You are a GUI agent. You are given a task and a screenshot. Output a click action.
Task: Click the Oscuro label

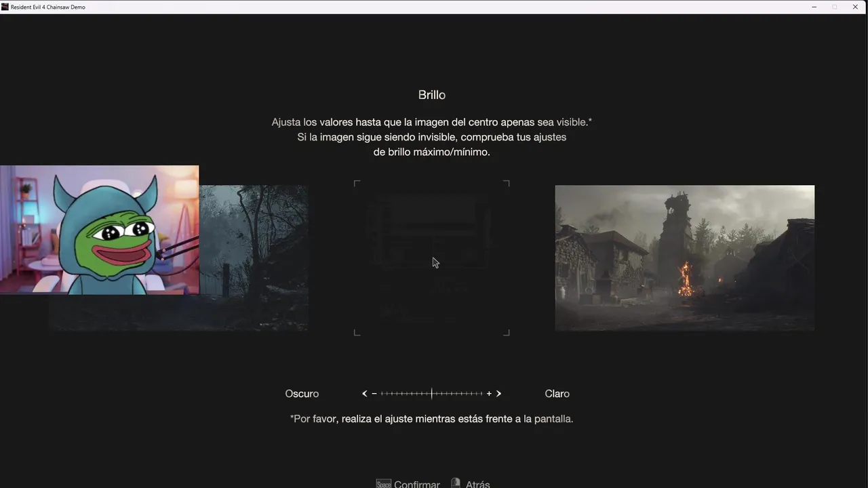coord(302,394)
